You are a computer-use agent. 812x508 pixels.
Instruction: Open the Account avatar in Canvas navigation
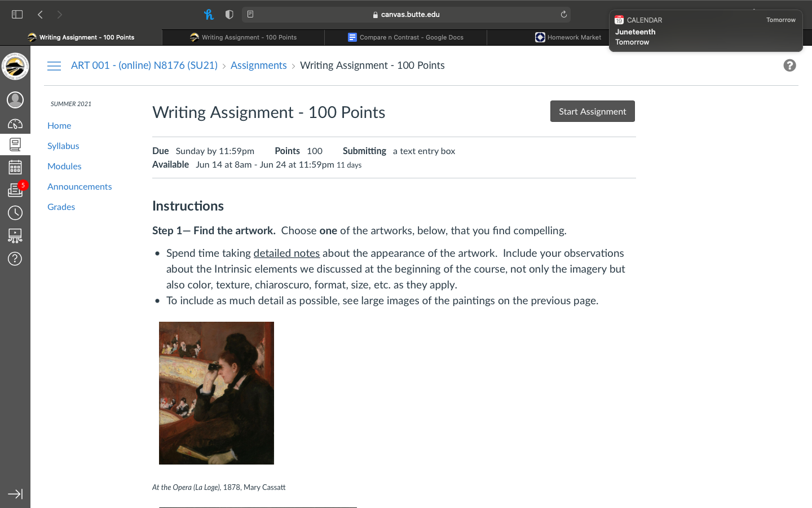[x=15, y=100]
